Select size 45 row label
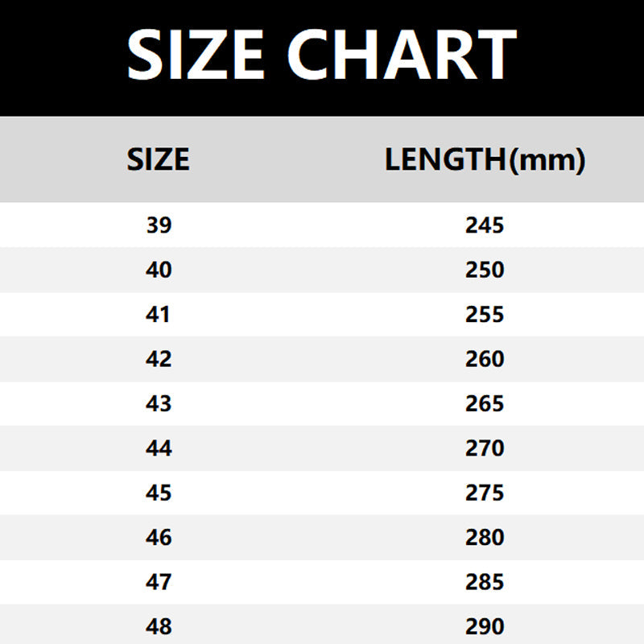644x644 pixels. 159,493
